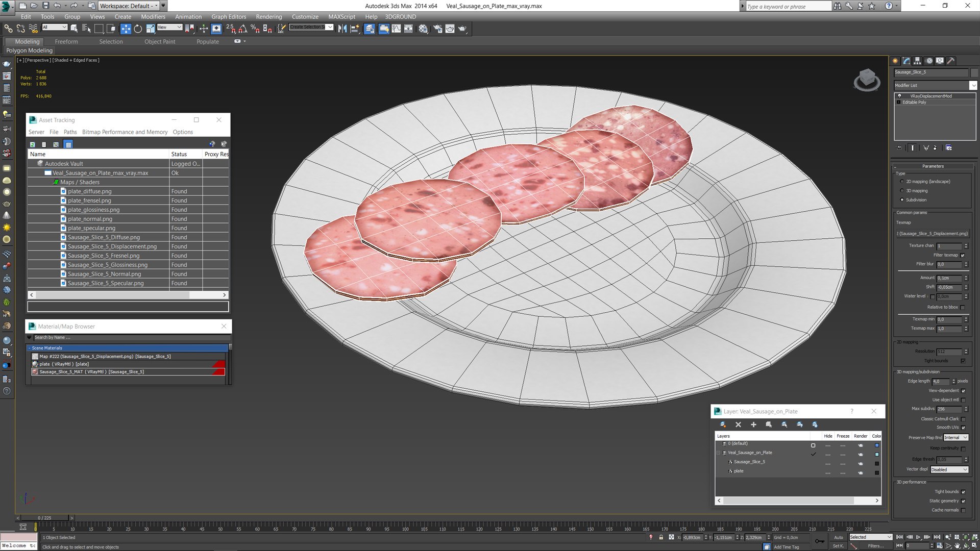
Task: Open the Curve Editor icon
Action: (x=396, y=29)
